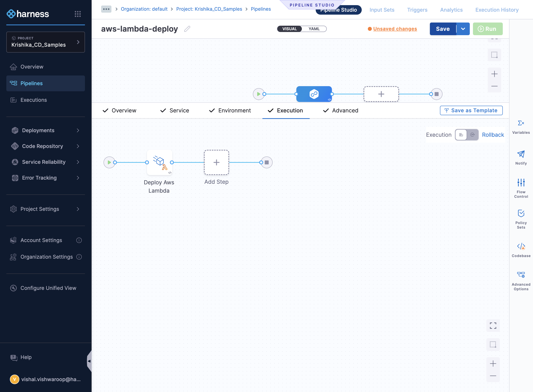Go to Input Sets tab

coord(382,10)
